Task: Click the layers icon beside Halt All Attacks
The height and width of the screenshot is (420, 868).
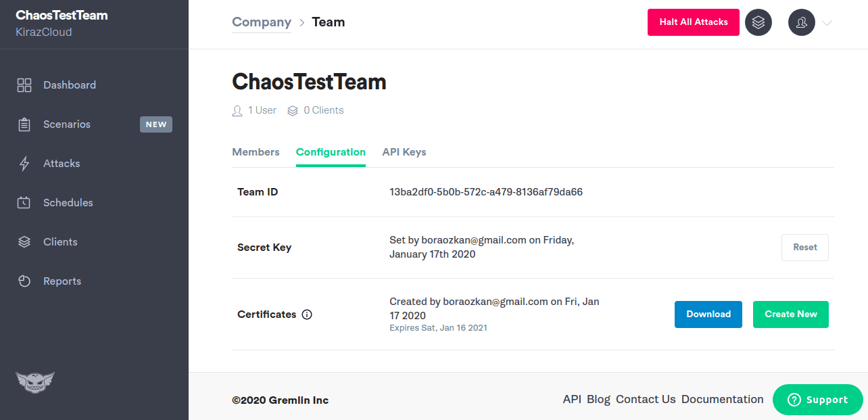Action: tap(758, 22)
